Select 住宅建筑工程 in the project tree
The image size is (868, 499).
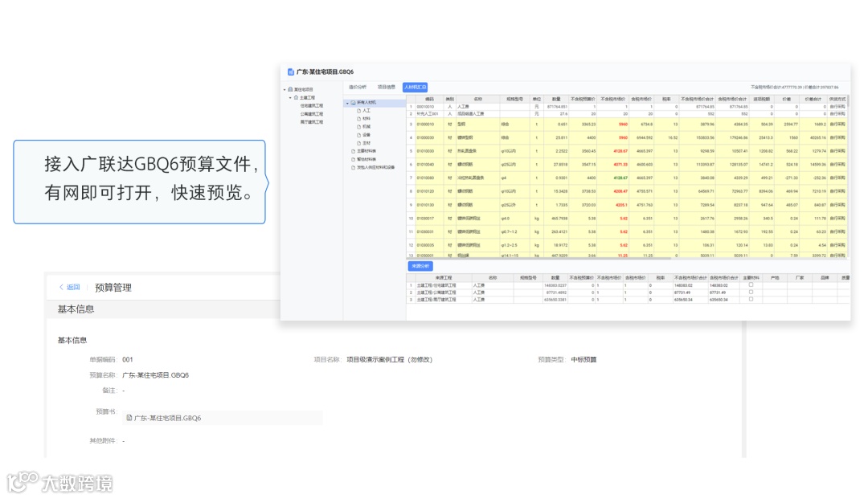coord(312,105)
